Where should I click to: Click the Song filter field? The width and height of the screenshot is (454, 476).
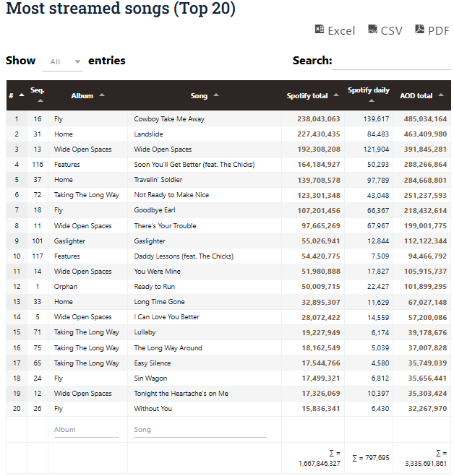click(200, 430)
